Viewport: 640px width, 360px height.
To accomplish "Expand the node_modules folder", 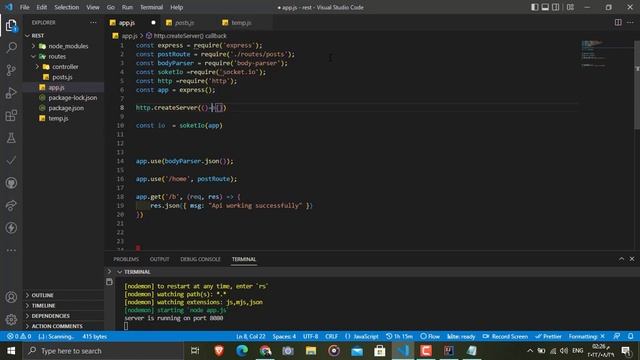I will click(63, 46).
